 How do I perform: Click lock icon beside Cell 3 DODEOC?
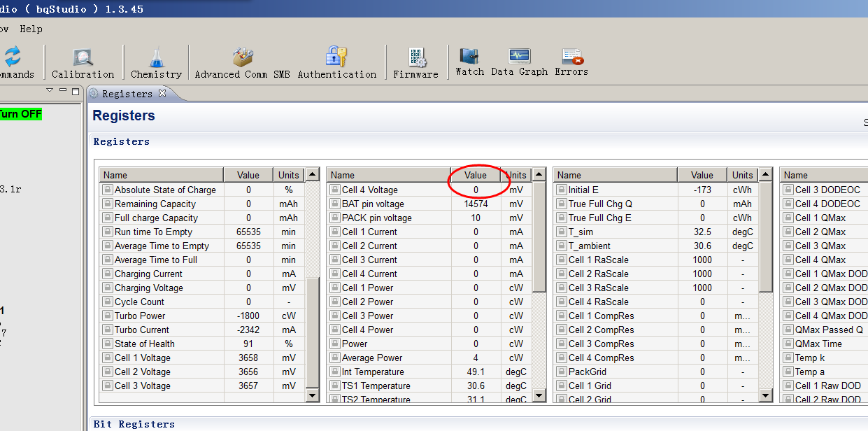(788, 190)
